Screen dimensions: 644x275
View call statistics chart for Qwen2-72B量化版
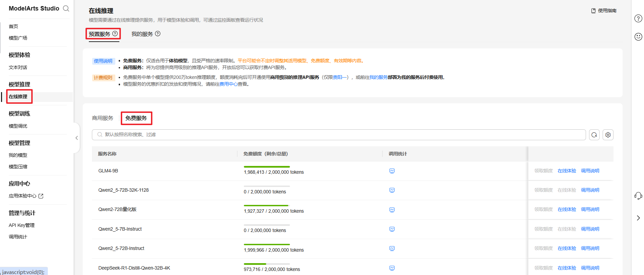392,210
